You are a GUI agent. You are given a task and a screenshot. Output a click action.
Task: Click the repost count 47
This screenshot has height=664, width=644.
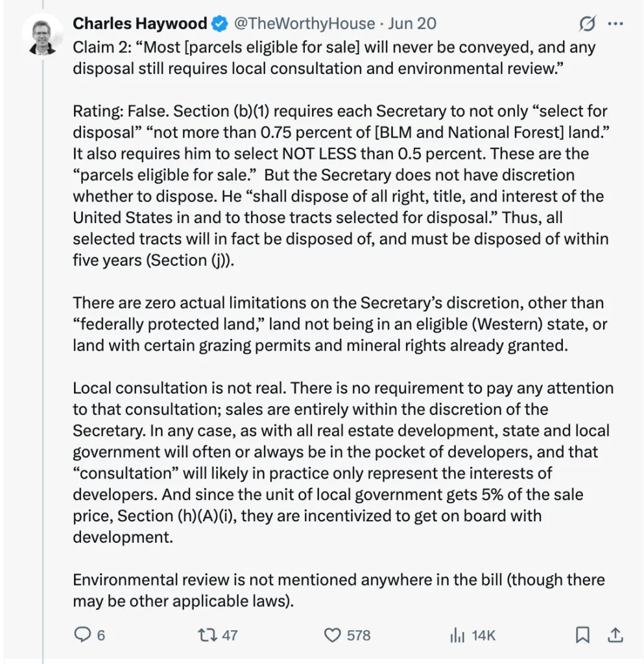click(230, 635)
